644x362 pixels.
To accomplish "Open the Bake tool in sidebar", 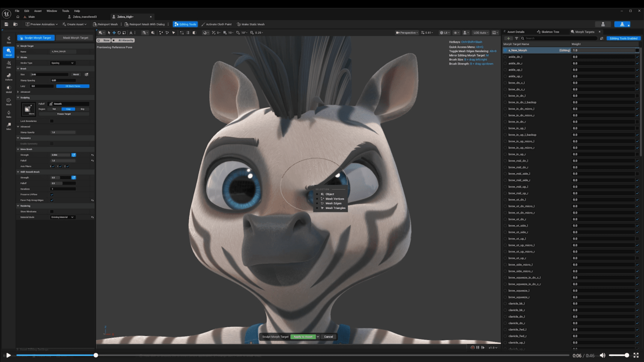I will click(x=9, y=114).
